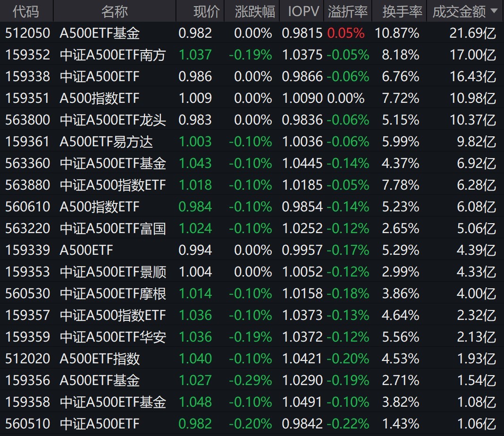This screenshot has width=504, height=436.
Task: Click turnover rate 8.18%
Action: (401, 55)
